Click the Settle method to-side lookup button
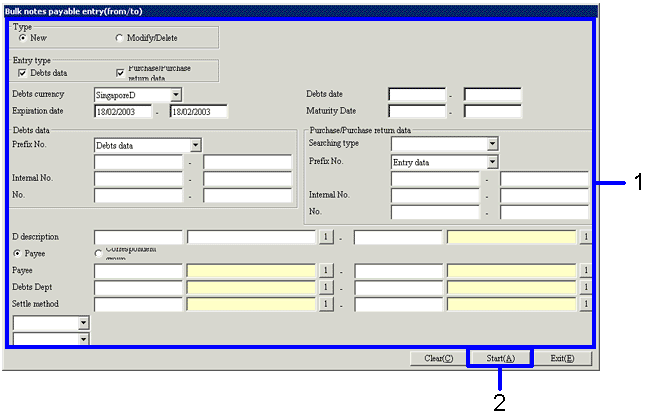 pos(586,304)
